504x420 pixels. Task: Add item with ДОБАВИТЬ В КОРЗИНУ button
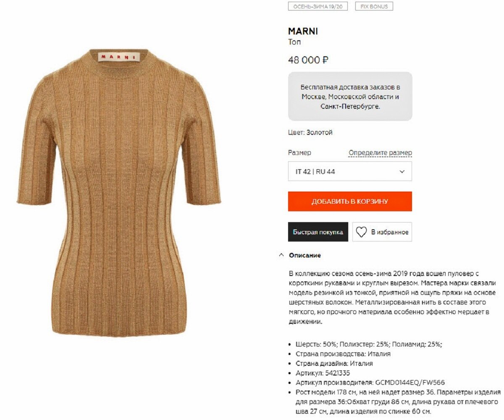[350, 201]
